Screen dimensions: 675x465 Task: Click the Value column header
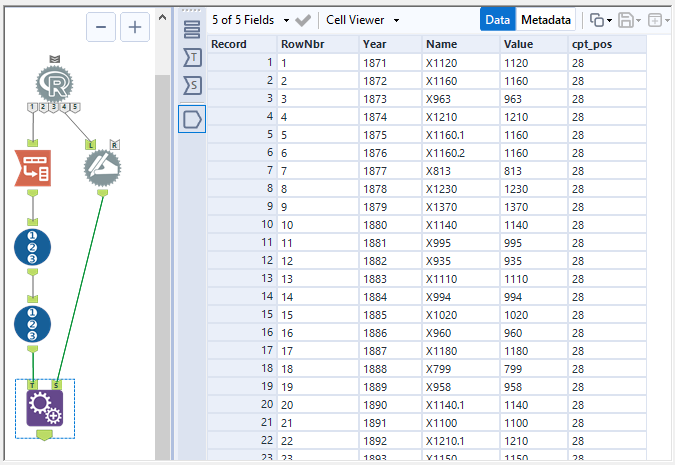(x=534, y=44)
